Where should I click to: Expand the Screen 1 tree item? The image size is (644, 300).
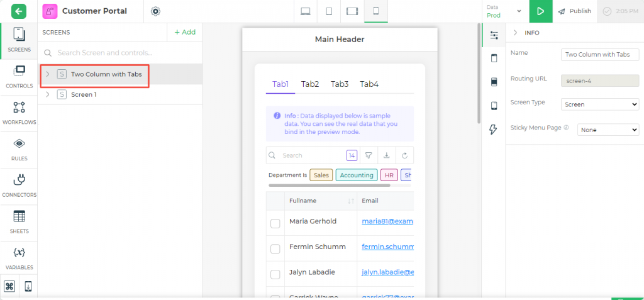coord(48,94)
